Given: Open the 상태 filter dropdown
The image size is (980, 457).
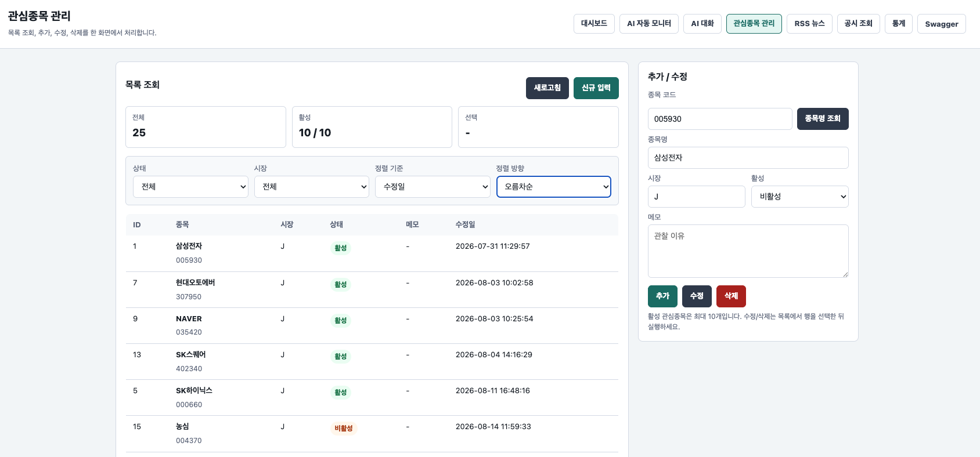Looking at the screenshot, I should point(190,187).
